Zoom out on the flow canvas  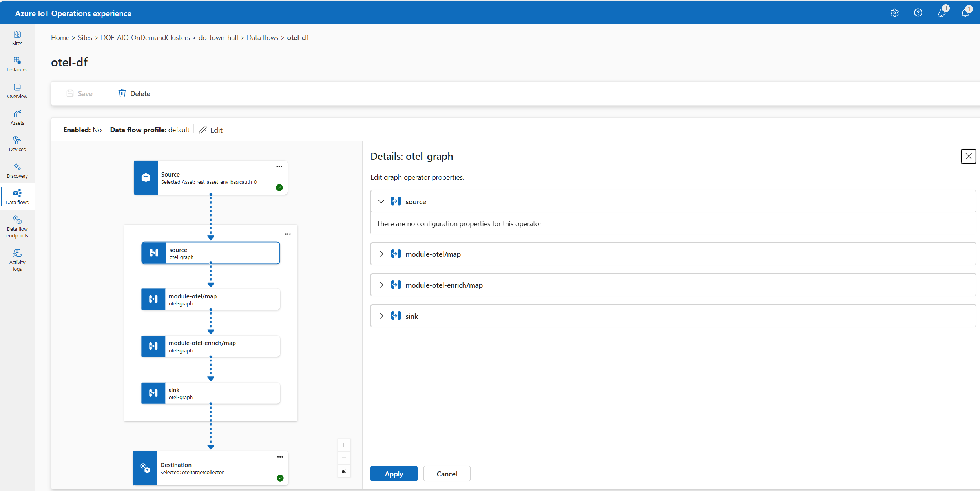pos(344,458)
